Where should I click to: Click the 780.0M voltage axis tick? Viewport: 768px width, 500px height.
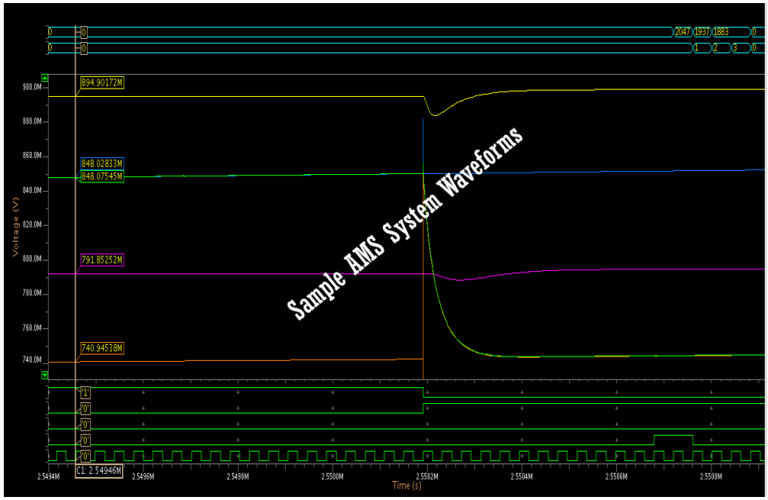pos(32,293)
